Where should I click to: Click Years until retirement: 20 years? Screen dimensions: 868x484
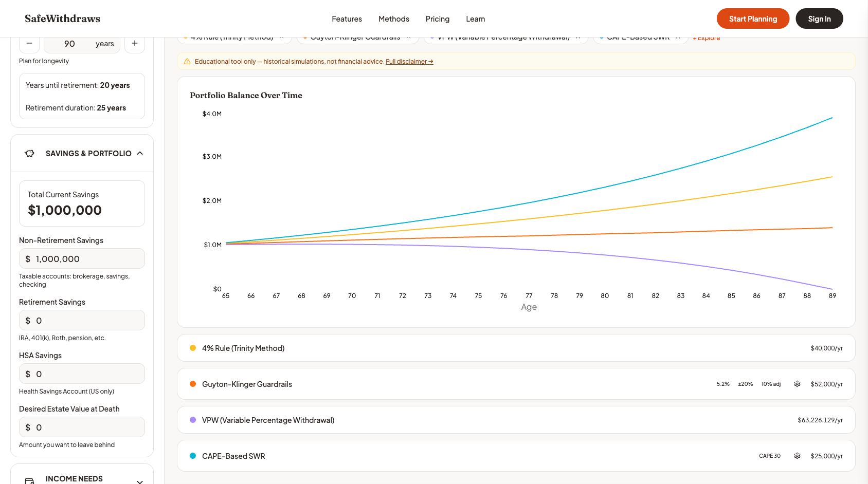[78, 85]
